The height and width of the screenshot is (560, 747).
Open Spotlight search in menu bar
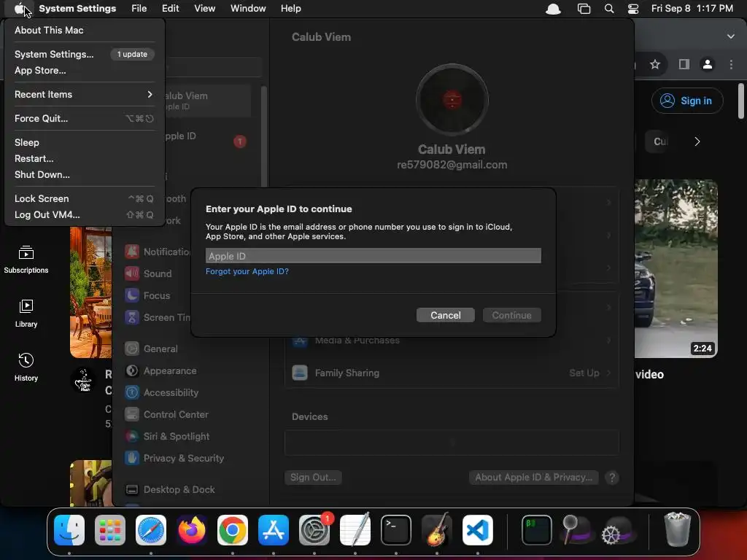(x=609, y=9)
